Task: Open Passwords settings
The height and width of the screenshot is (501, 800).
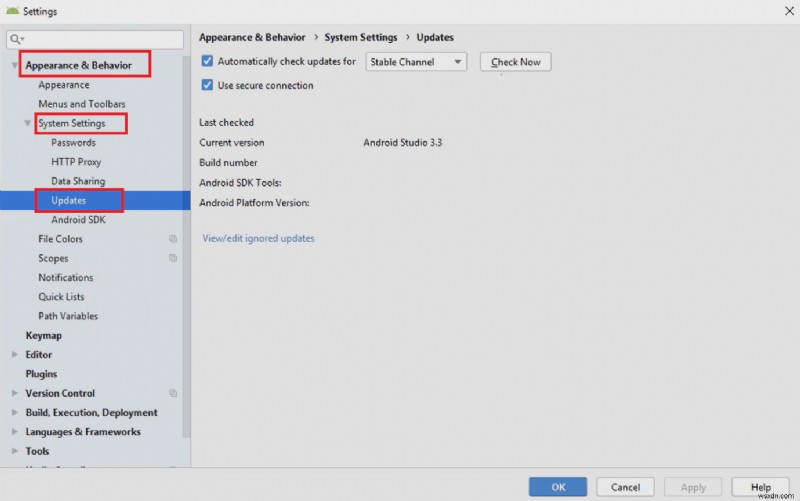Action: (x=73, y=143)
